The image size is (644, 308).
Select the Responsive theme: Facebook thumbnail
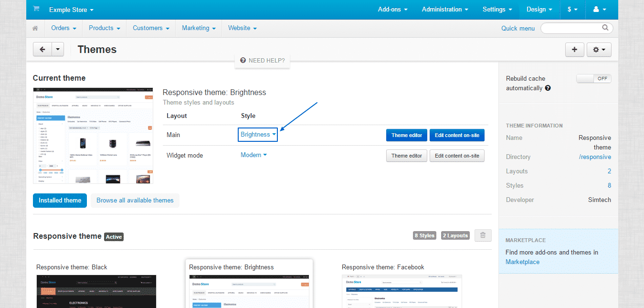pos(401,290)
